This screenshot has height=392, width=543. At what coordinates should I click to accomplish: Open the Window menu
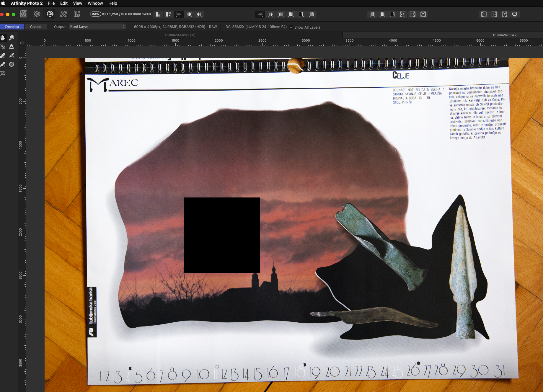click(x=95, y=3)
